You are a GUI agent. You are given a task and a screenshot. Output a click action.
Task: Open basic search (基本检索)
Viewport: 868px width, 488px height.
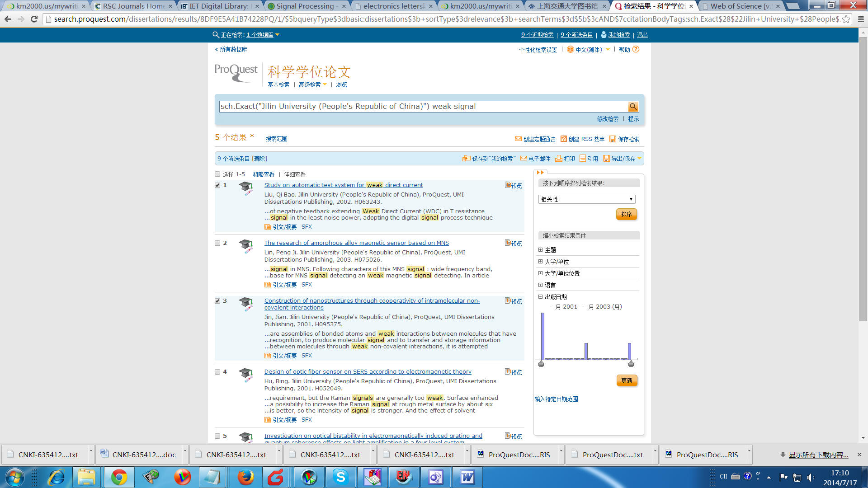click(x=278, y=84)
